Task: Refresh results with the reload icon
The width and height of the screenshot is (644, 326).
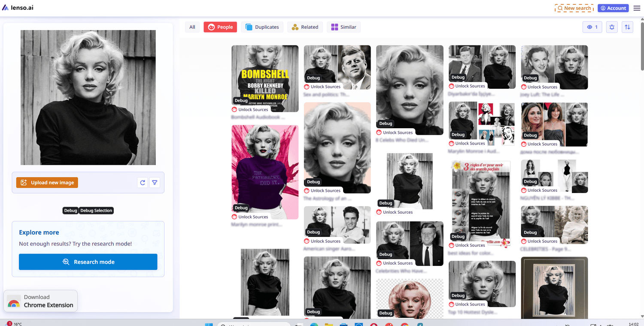Action: point(142,182)
